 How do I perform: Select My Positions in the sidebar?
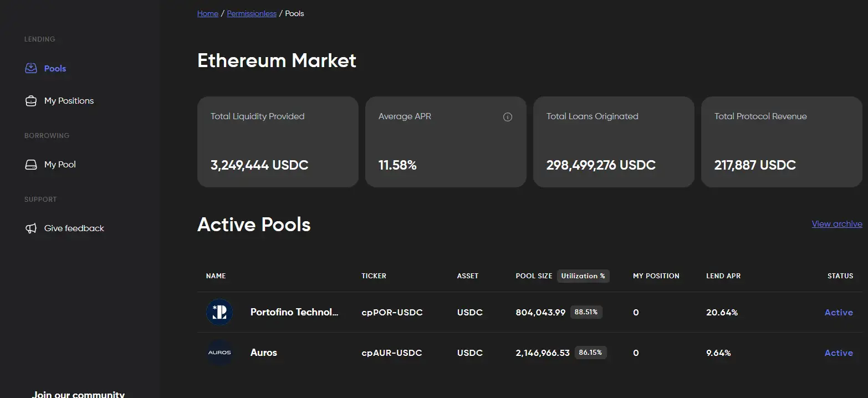click(69, 101)
